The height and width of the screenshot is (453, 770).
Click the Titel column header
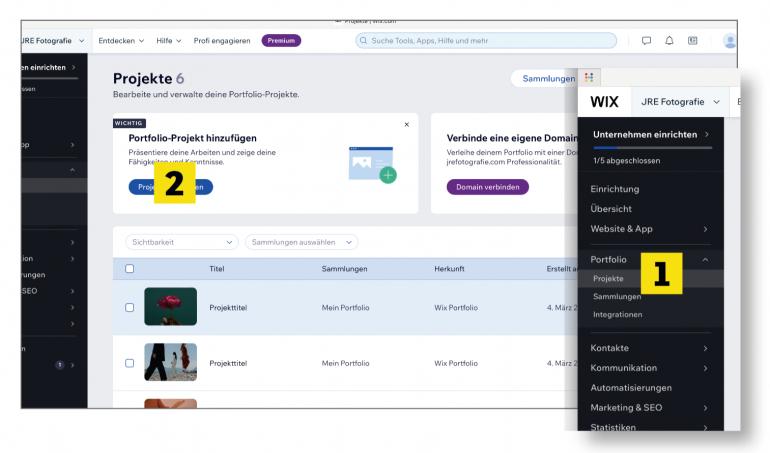click(x=217, y=269)
